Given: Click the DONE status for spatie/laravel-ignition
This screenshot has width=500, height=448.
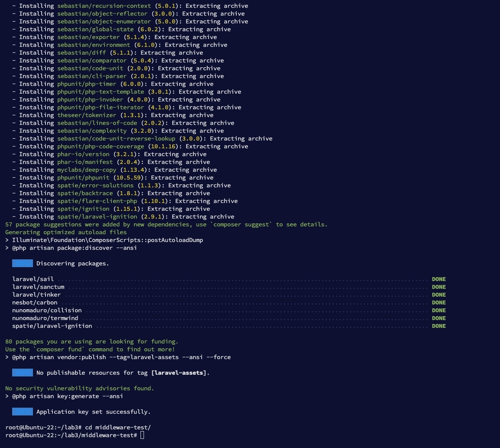Looking at the screenshot, I should 438,326.
